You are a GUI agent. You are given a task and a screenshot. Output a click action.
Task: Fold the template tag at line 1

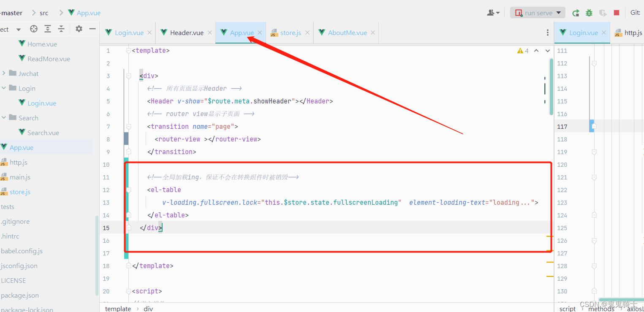[x=129, y=51]
